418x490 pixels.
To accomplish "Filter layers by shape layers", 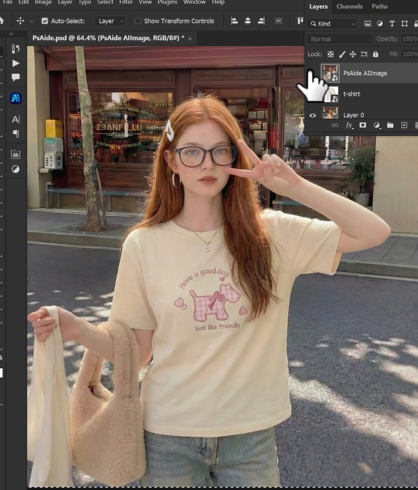I will click(x=404, y=24).
